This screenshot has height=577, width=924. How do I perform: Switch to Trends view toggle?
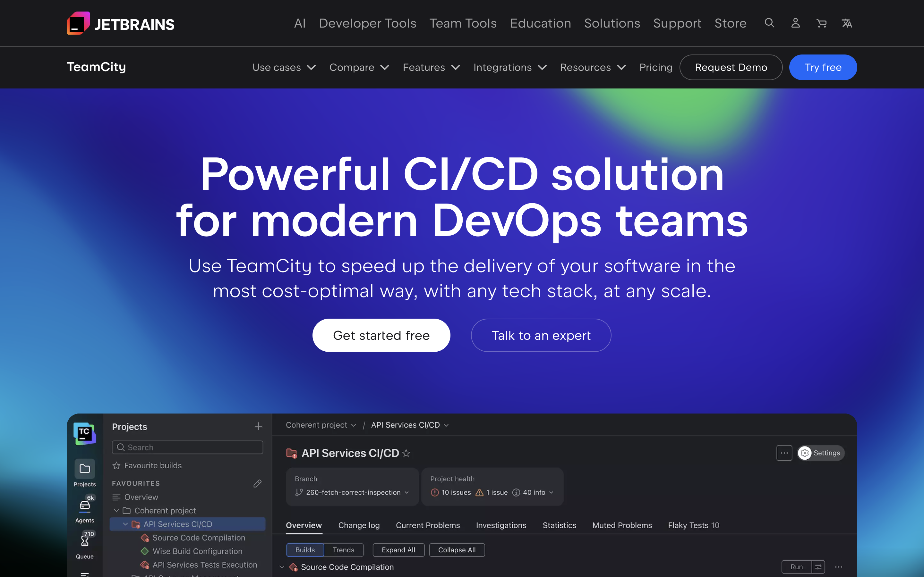coord(343,550)
